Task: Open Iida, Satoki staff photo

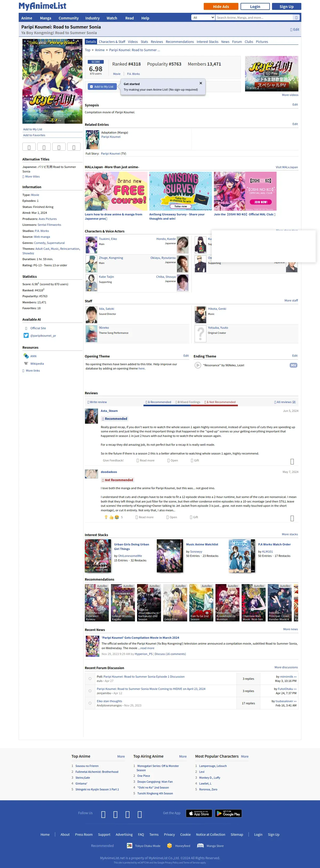Action: tap(91, 315)
